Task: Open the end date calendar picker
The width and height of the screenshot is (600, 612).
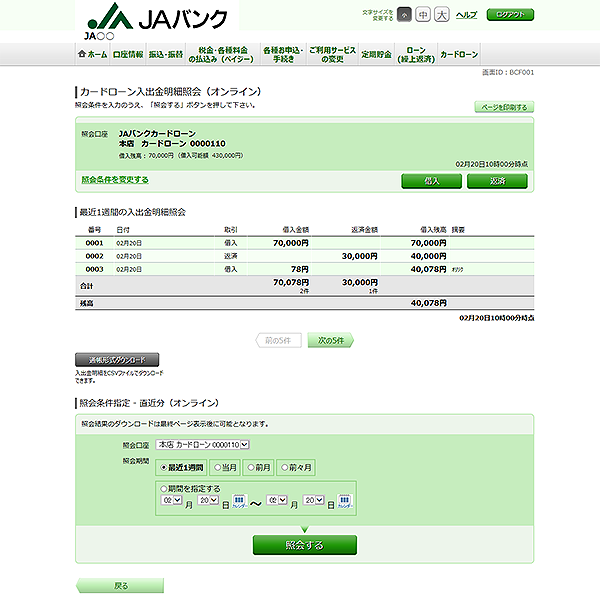Action: coord(344,502)
